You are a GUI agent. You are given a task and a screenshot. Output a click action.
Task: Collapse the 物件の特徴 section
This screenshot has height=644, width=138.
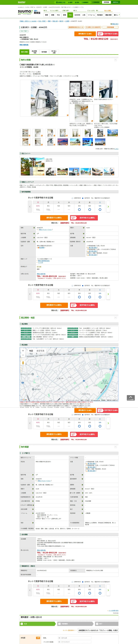[x=115, y=60]
